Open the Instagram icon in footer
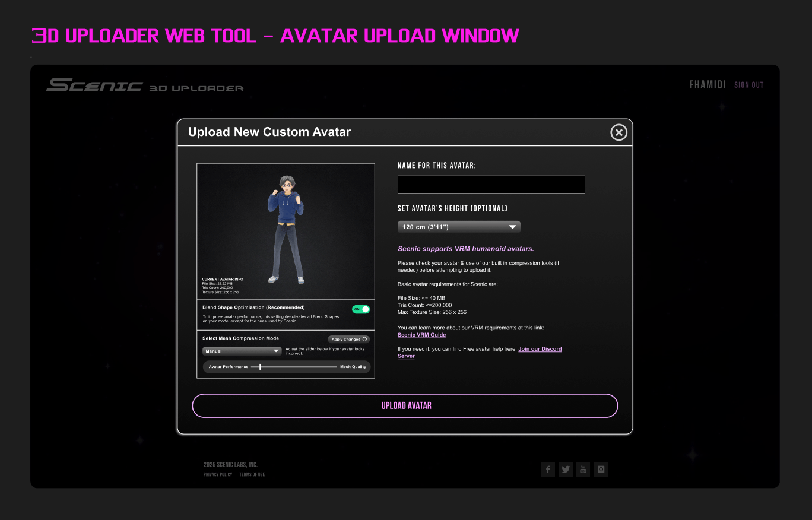Image resolution: width=812 pixels, height=520 pixels. click(601, 470)
